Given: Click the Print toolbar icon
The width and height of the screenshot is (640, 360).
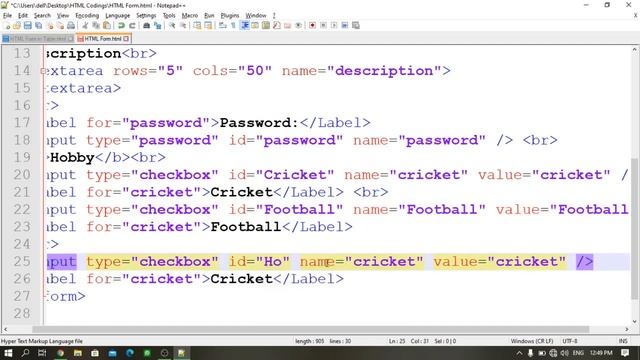Looking at the screenshot, I should click(71, 25).
